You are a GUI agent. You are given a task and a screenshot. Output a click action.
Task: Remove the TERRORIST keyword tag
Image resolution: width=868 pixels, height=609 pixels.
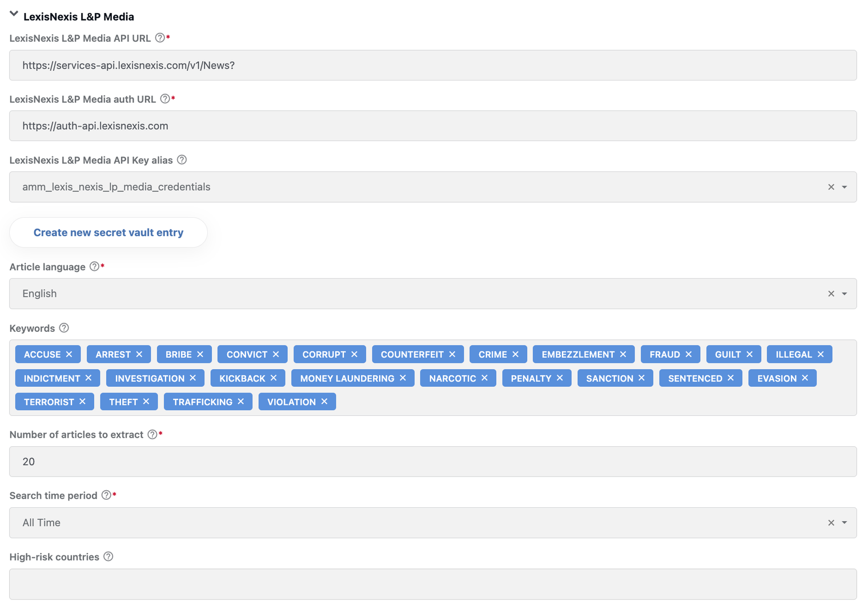pos(83,402)
